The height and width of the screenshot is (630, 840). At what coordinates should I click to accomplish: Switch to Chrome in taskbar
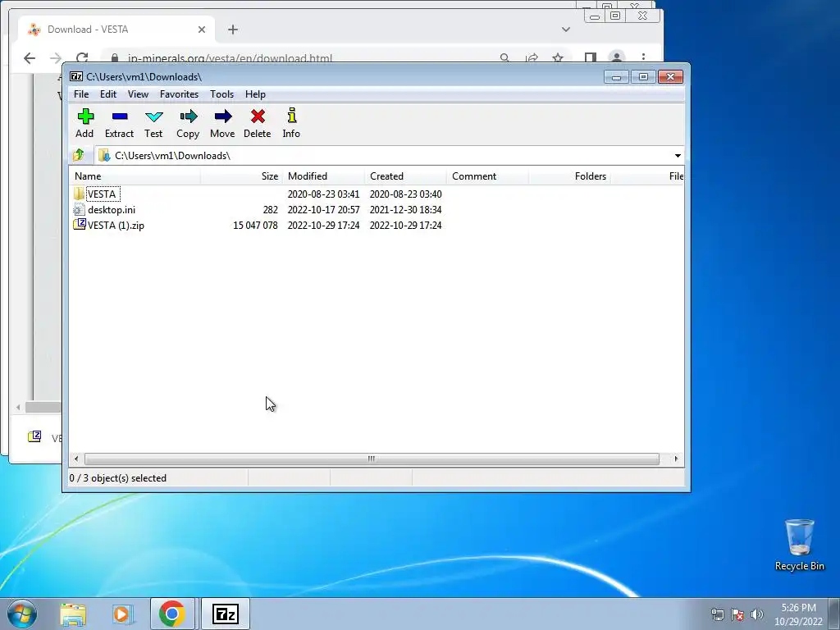(x=171, y=614)
